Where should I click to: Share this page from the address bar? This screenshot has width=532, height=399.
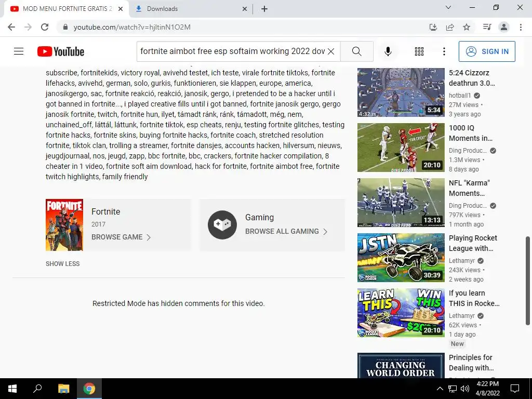(x=450, y=27)
